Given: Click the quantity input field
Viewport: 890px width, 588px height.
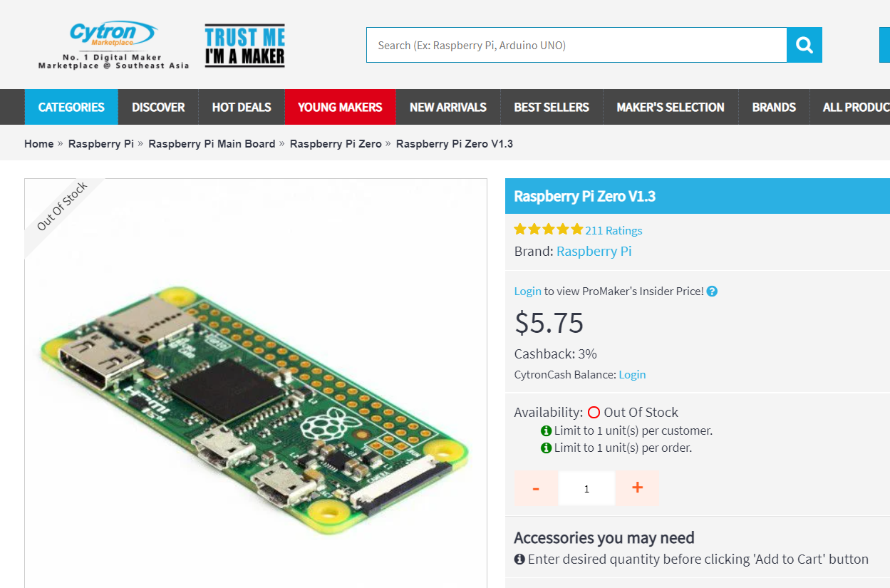Looking at the screenshot, I should pos(586,488).
